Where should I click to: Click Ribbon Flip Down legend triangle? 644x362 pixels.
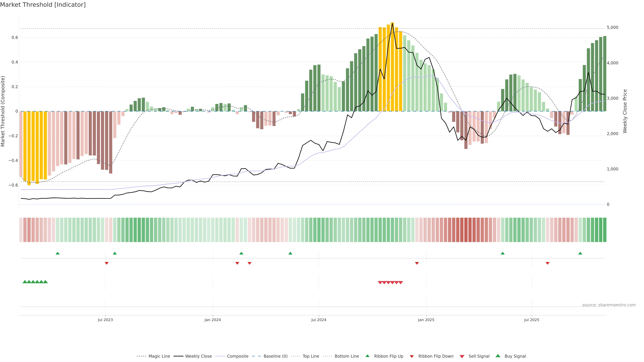pyautogui.click(x=412, y=356)
